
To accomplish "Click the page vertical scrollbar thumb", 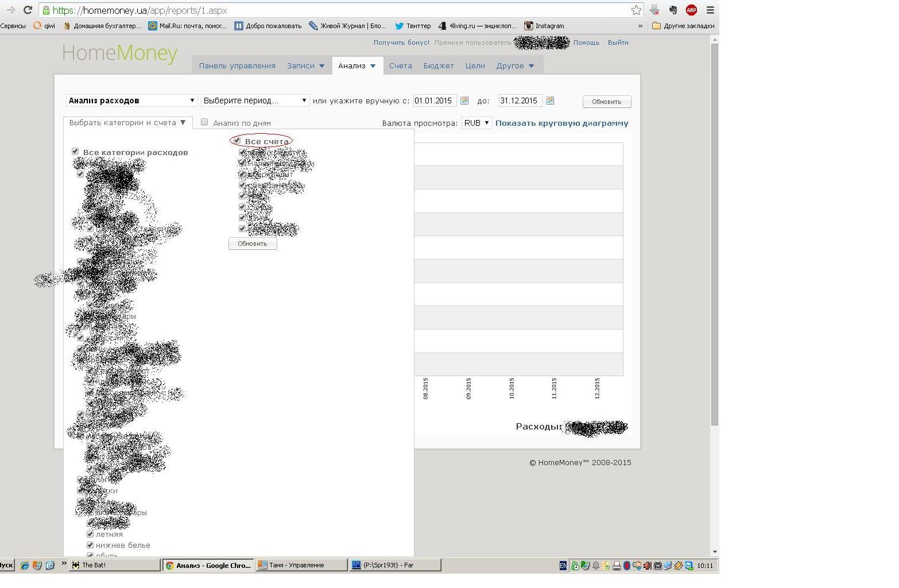I will (x=715, y=234).
